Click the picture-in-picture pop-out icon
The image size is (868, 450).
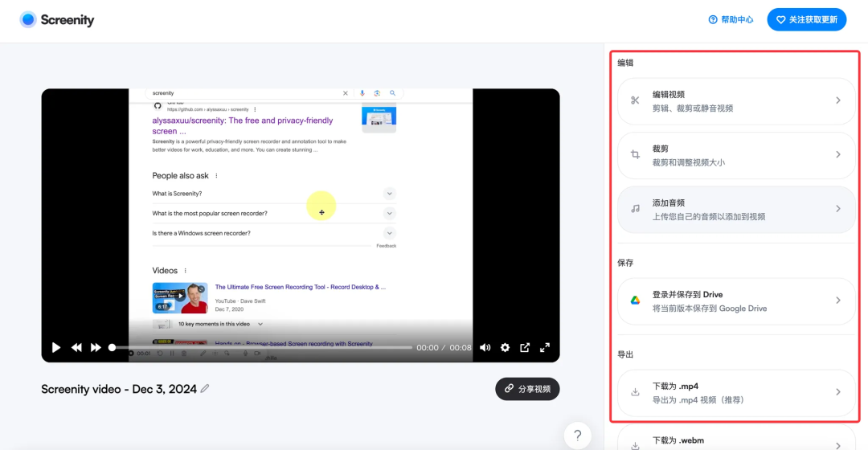point(525,348)
